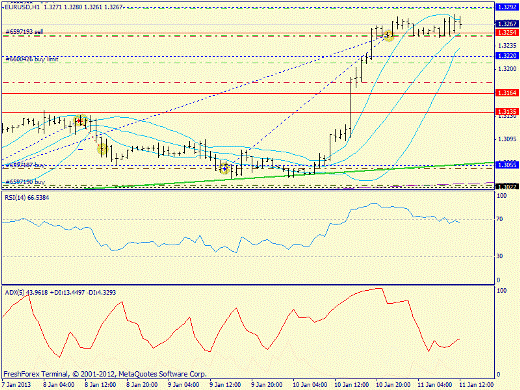Select the #6597193 sell order label
520x390 pixels.
pyautogui.click(x=24, y=32)
